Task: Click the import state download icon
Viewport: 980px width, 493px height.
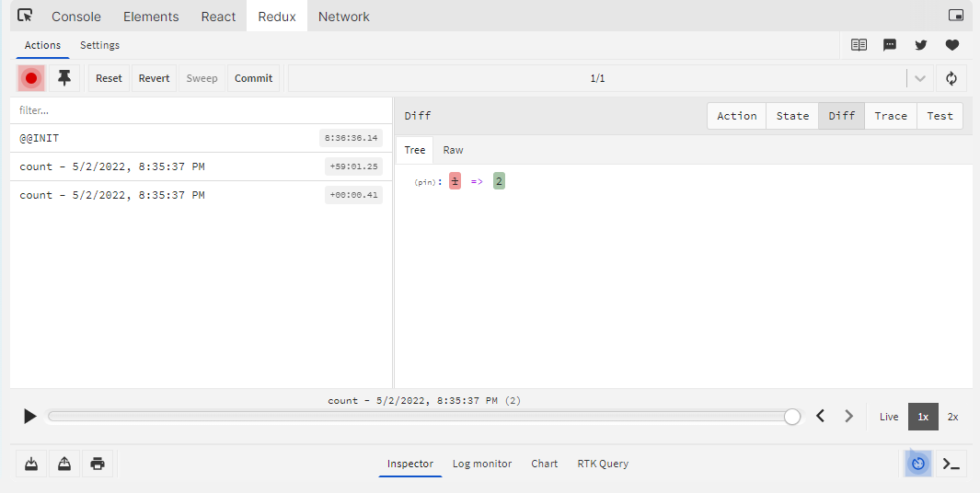Action: (31, 464)
